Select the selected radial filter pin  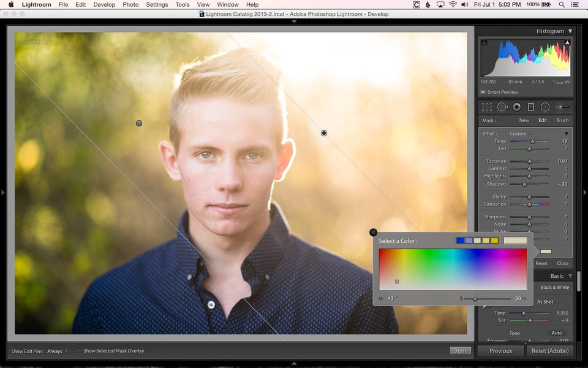point(324,133)
